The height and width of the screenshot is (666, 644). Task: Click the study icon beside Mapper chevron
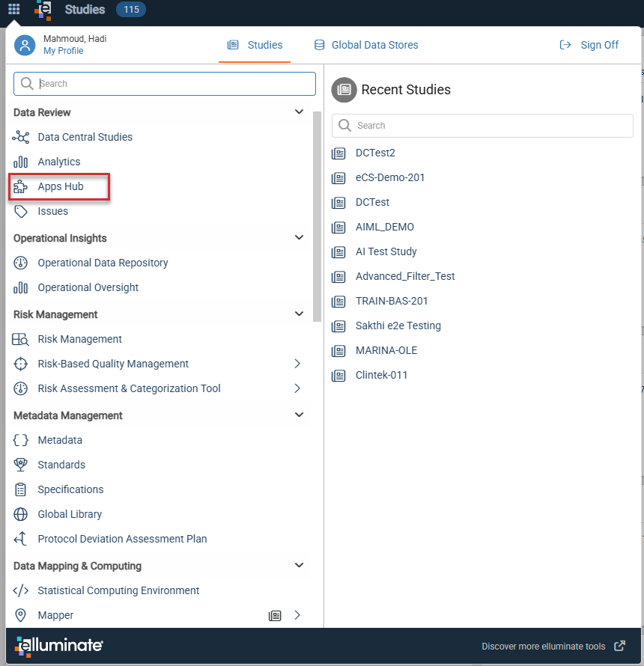click(275, 615)
